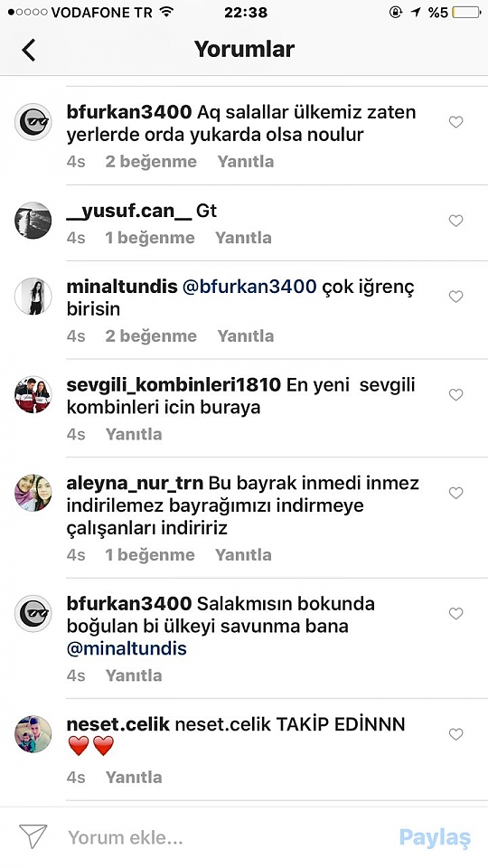Go back using the arrow icon
Viewport: 488px width, 868px height.
pyautogui.click(x=29, y=50)
